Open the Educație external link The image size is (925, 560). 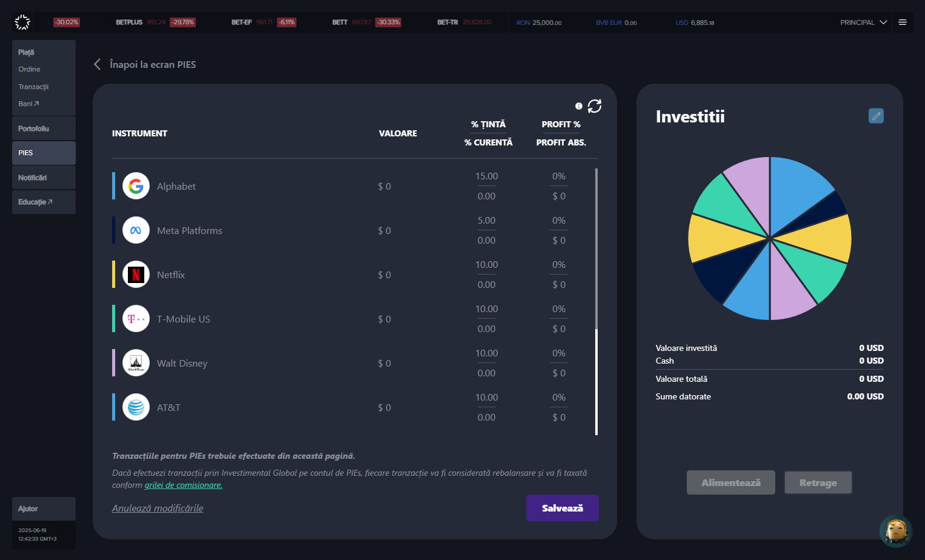[44, 202]
